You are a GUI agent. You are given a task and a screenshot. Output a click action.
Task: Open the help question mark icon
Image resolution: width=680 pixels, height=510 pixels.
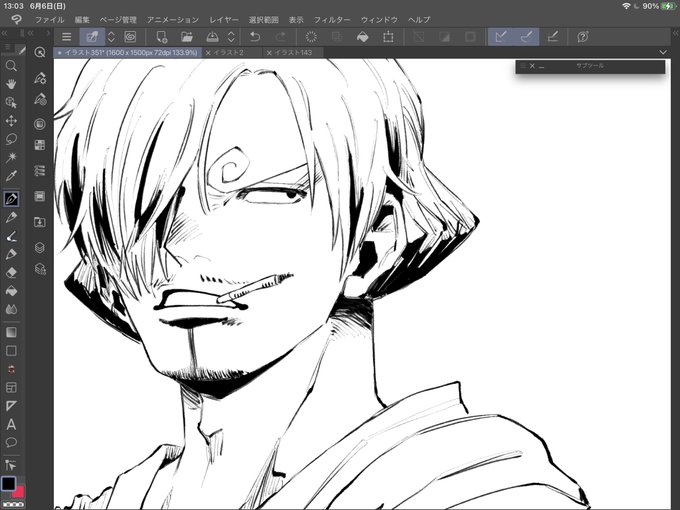[x=583, y=37]
